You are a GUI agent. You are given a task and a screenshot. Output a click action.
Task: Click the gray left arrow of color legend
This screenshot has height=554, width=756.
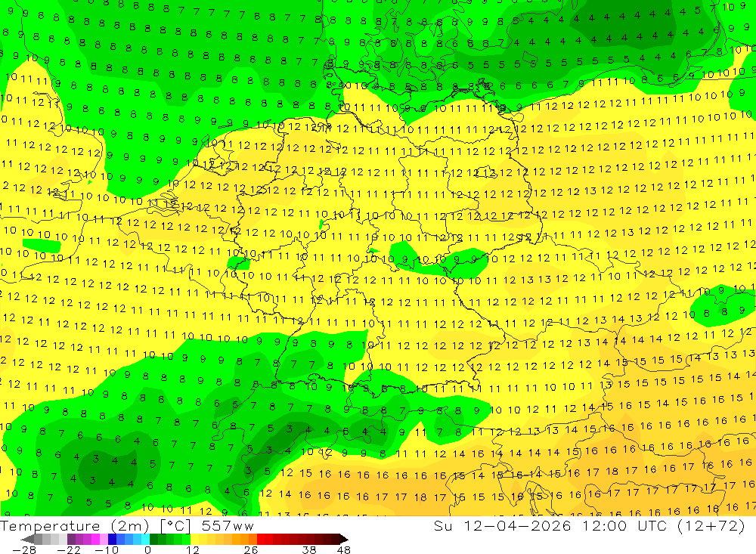pos(27,540)
